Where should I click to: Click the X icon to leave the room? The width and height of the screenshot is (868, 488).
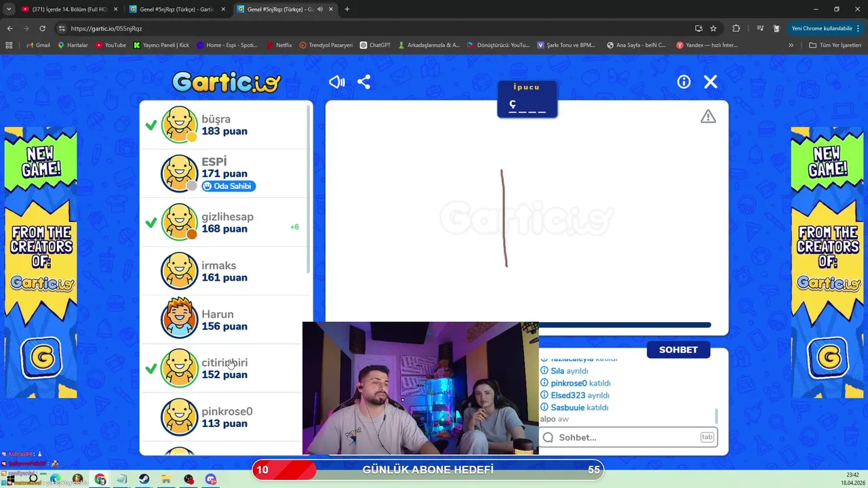pos(710,82)
